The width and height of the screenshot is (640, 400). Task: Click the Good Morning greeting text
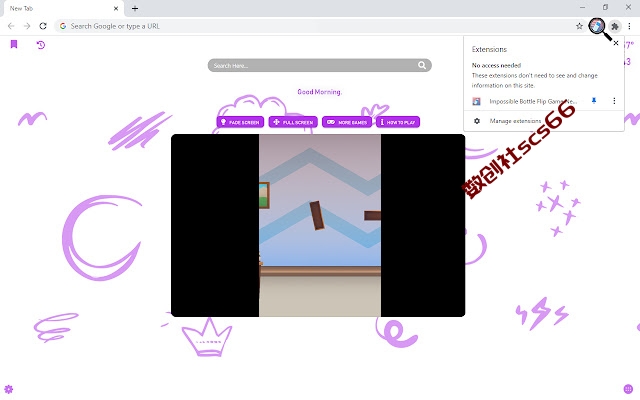tap(319, 92)
